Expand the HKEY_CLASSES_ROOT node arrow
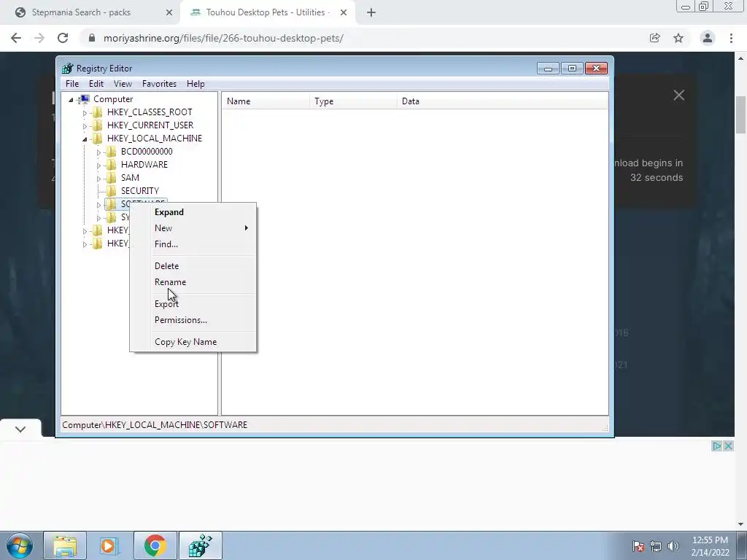Screen dimensions: 747x560 click(85, 113)
